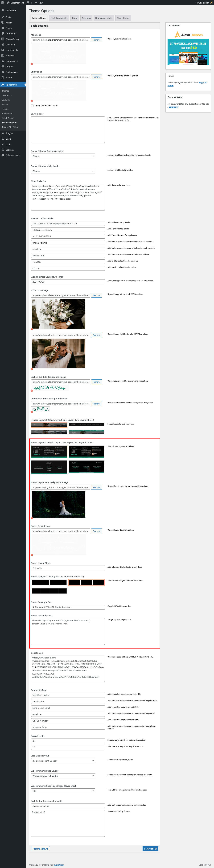This screenshot has height=868, width=214.
Task: Click Remove button beside Main Logo URL
Action: pyautogui.click(x=97, y=40)
